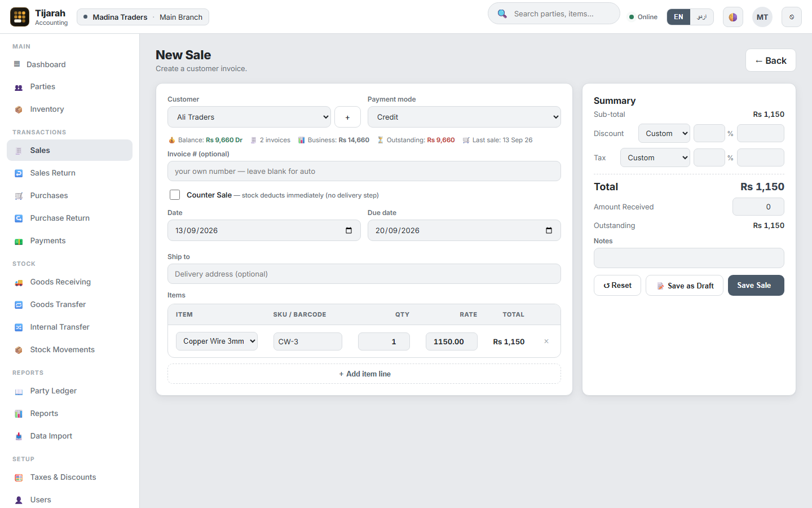
Task: Click Save as Draft button
Action: [x=685, y=286]
